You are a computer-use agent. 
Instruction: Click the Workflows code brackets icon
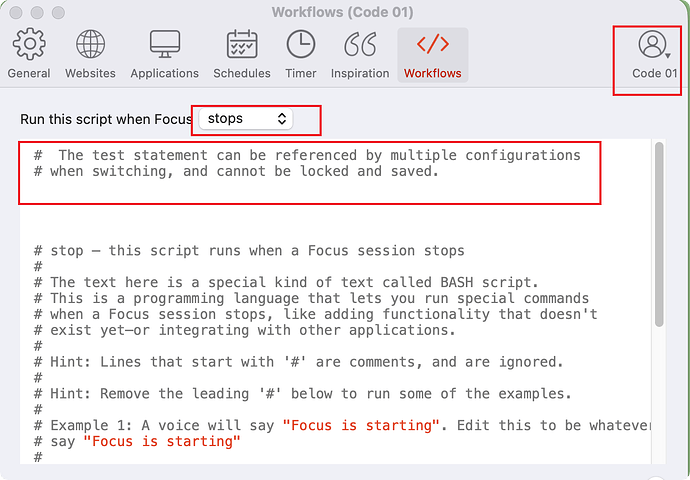pyautogui.click(x=433, y=44)
